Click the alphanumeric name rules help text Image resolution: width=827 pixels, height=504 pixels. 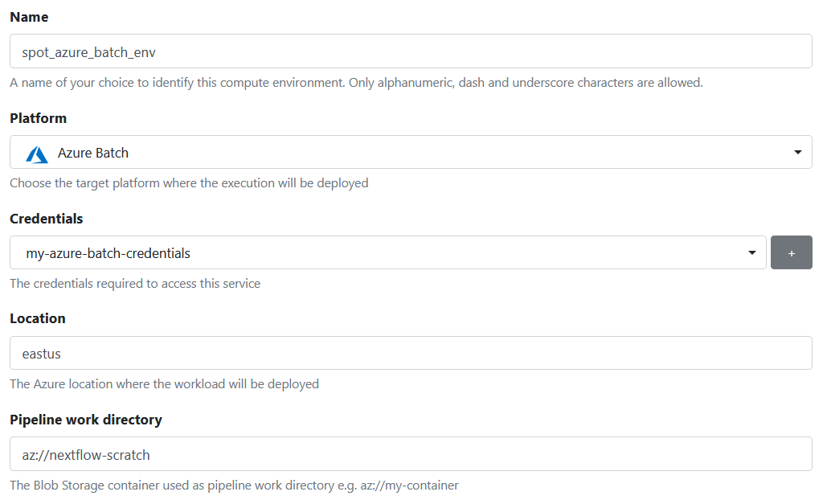356,83
